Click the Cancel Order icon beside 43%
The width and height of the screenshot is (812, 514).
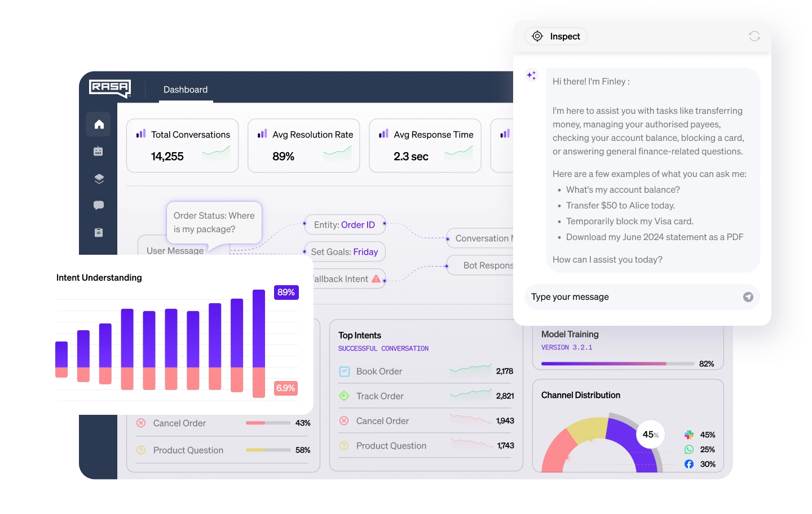pyautogui.click(x=141, y=423)
